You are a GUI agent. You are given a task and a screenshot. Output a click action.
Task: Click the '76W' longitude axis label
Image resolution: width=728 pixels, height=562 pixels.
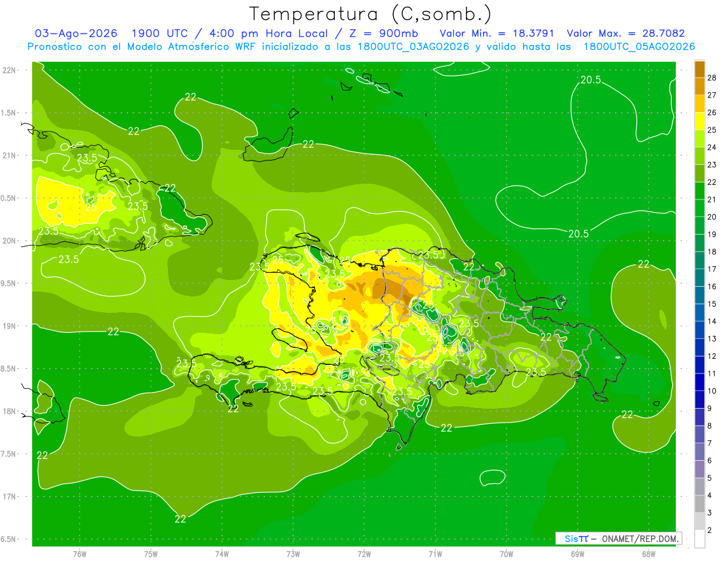tap(79, 554)
